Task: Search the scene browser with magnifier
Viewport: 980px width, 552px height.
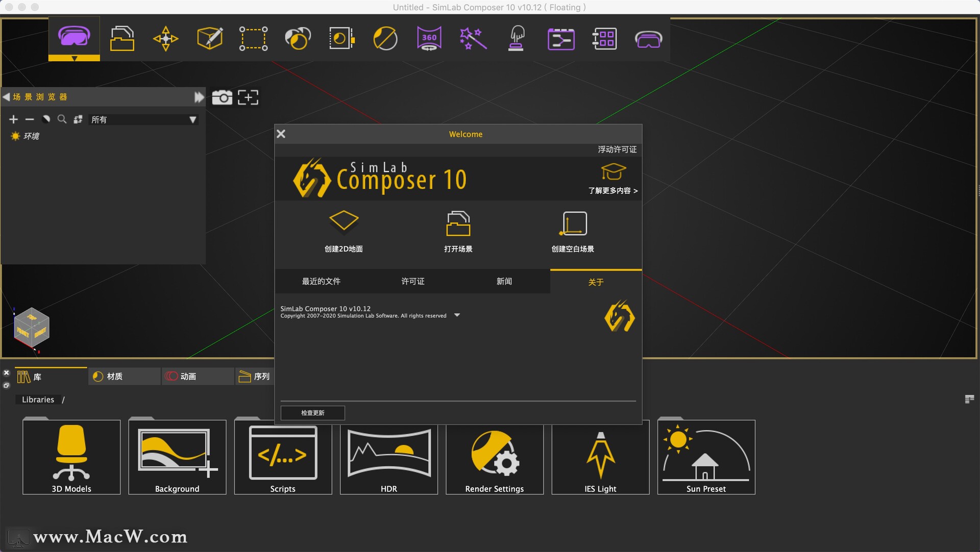Action: [x=62, y=119]
